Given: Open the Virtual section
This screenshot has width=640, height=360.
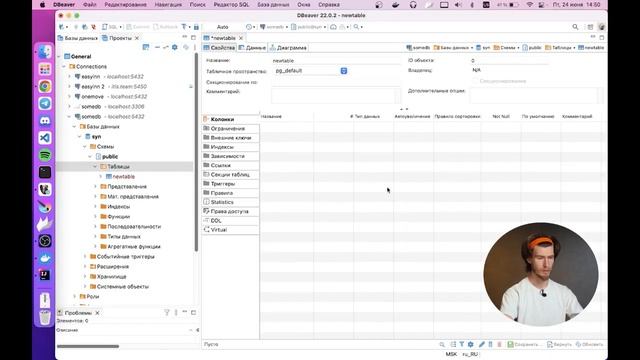Looking at the screenshot, I should click(230, 230).
